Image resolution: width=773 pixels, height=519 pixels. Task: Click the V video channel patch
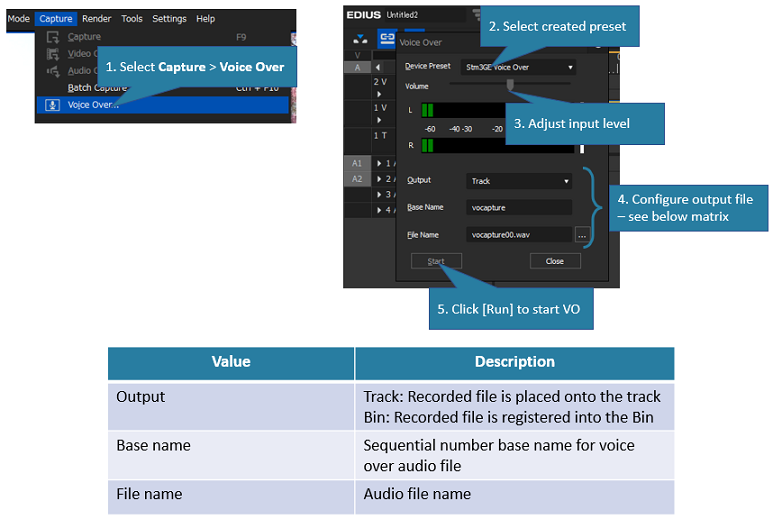coord(357,55)
